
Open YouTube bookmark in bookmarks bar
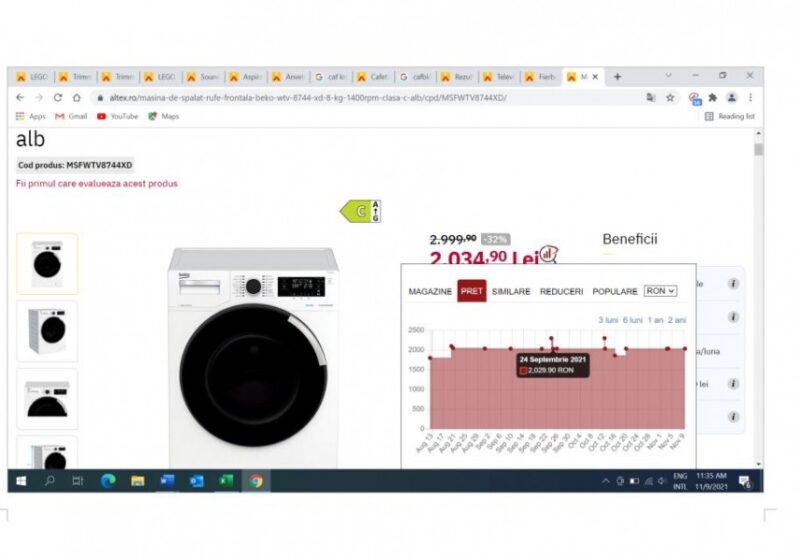tap(117, 116)
